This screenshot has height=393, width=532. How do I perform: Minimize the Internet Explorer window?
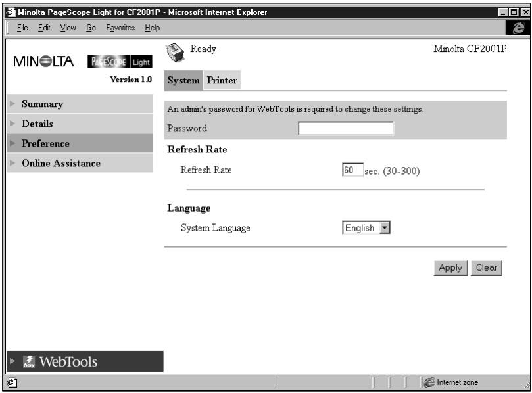(x=504, y=12)
